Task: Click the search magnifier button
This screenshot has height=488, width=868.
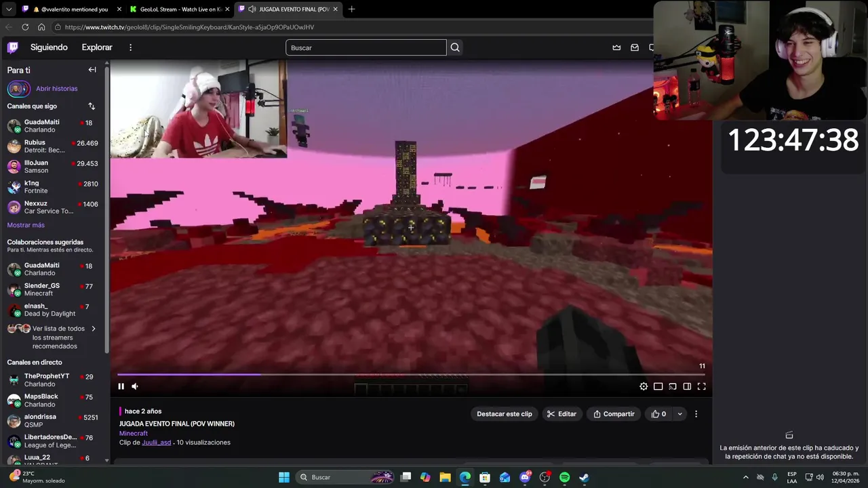Action: point(455,47)
